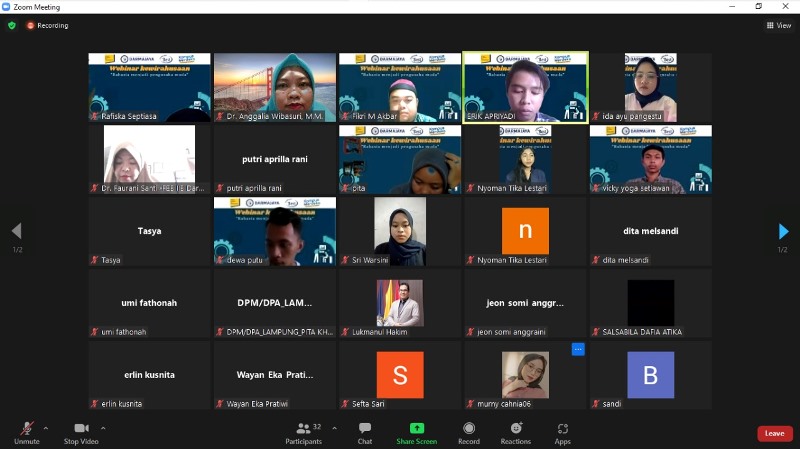Open the Participants panel

coord(304,433)
